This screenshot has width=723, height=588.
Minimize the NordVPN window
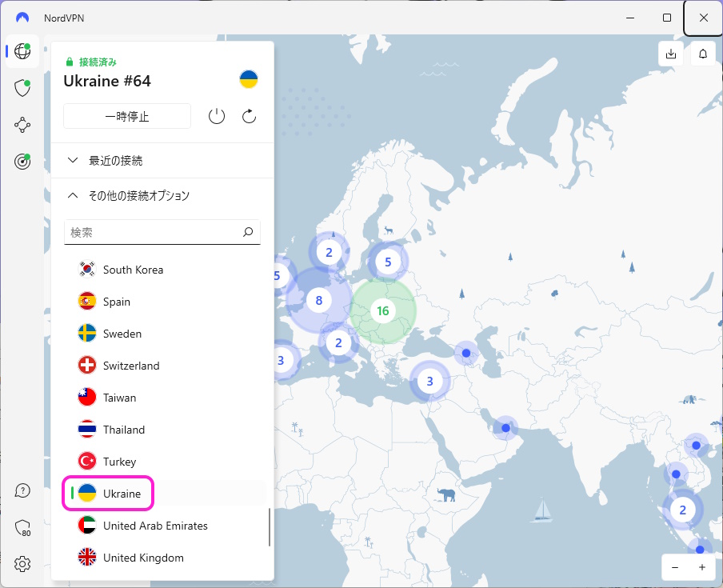pyautogui.click(x=630, y=18)
